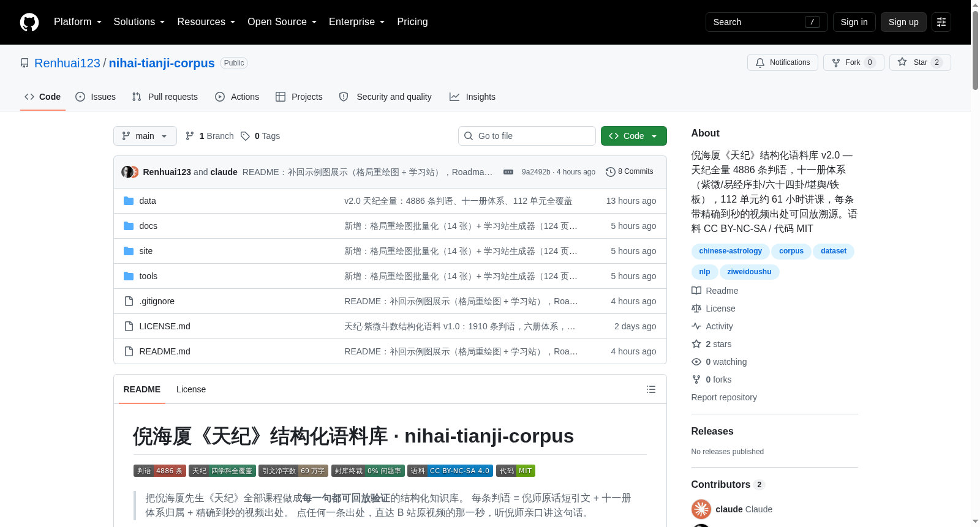Click the watching eye icon
The image size is (980, 527).
pyautogui.click(x=696, y=362)
